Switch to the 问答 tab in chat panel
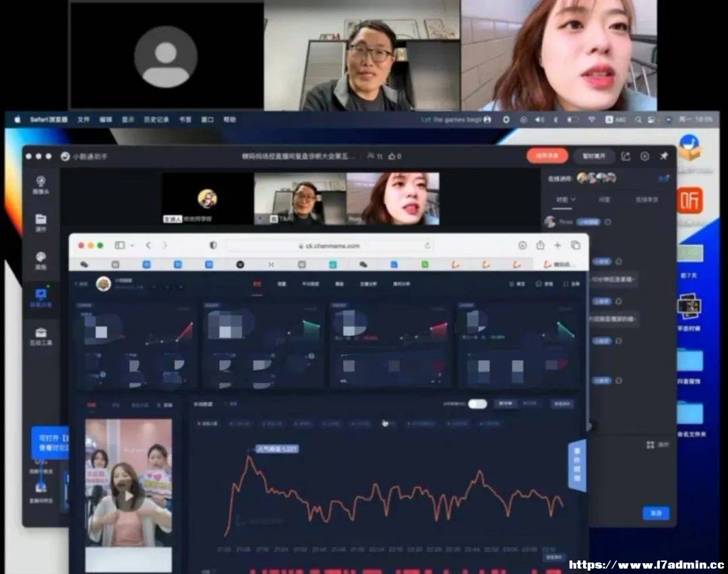Viewport: 728px width, 574px height. pos(604,200)
